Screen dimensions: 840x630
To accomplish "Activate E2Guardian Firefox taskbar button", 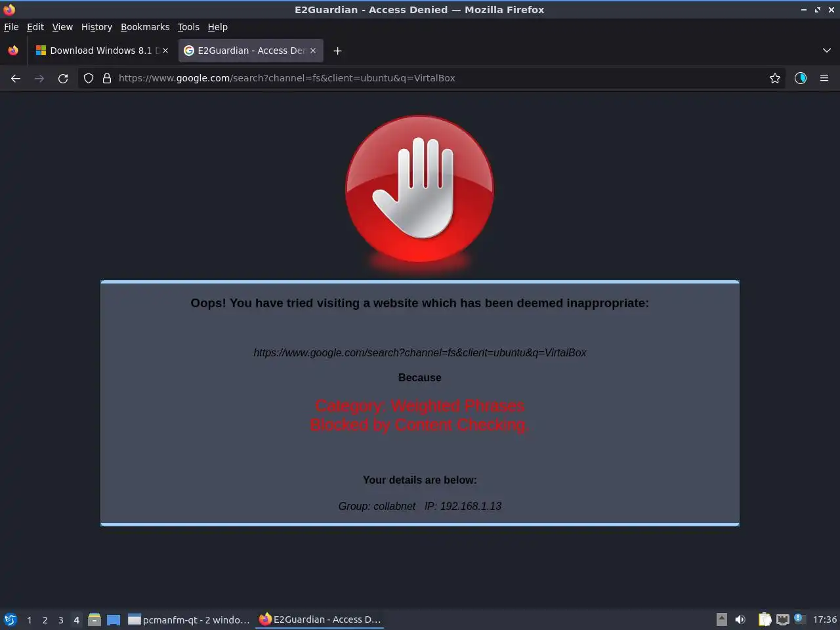I will pyautogui.click(x=320, y=619).
